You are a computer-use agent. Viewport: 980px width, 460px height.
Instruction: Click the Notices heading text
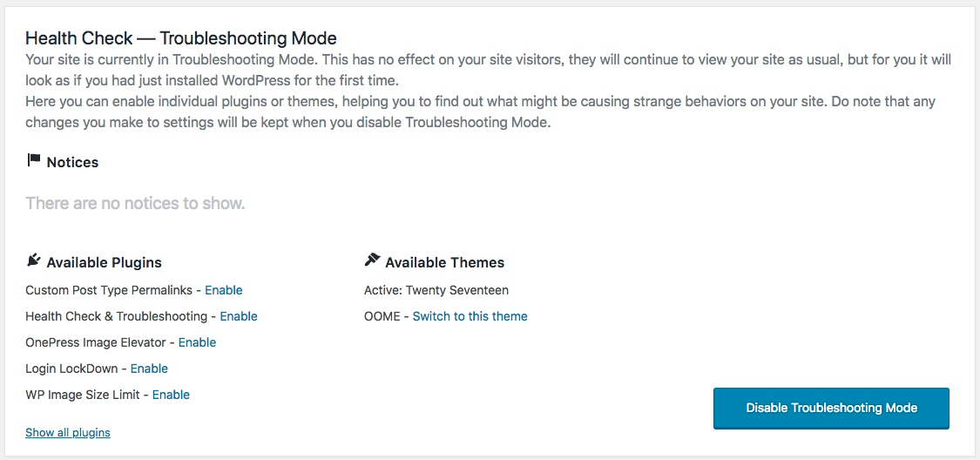pos(72,162)
